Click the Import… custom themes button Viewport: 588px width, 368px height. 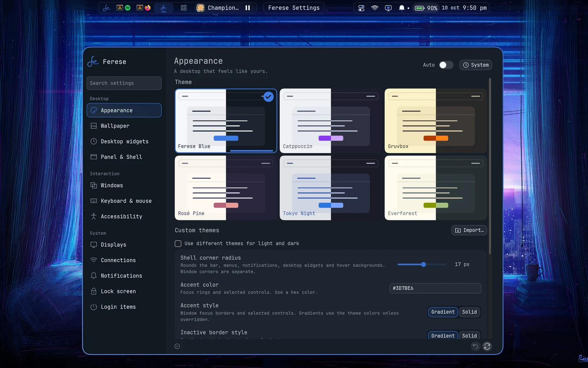click(469, 230)
